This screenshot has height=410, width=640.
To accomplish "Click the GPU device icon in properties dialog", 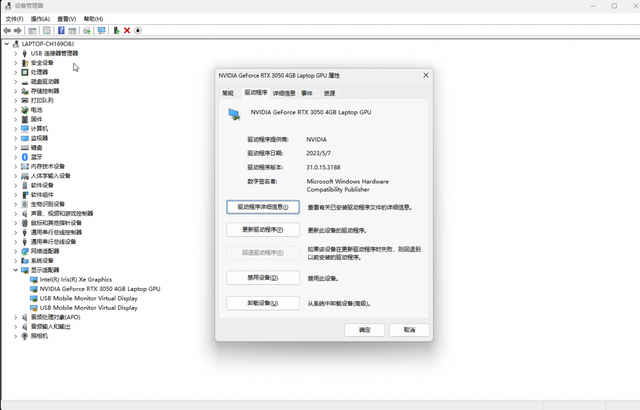I will tap(234, 114).
